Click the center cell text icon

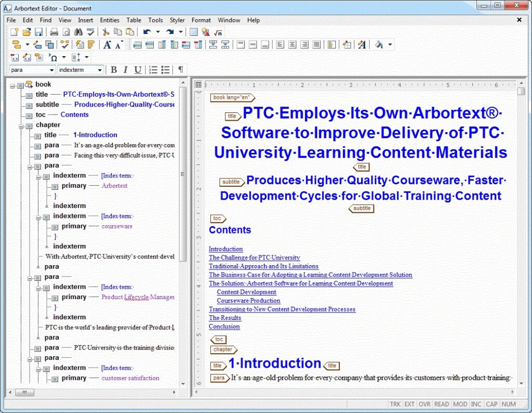click(292, 45)
